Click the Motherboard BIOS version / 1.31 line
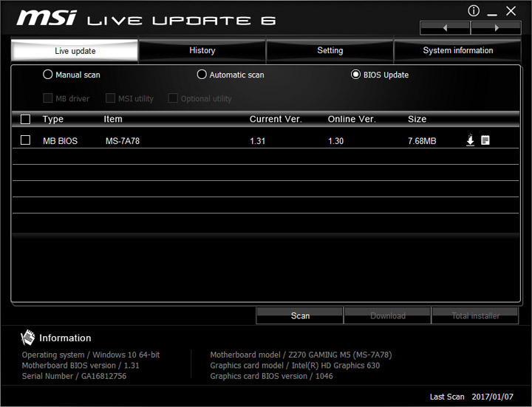Viewport: 532px width, 407px height. [81, 366]
